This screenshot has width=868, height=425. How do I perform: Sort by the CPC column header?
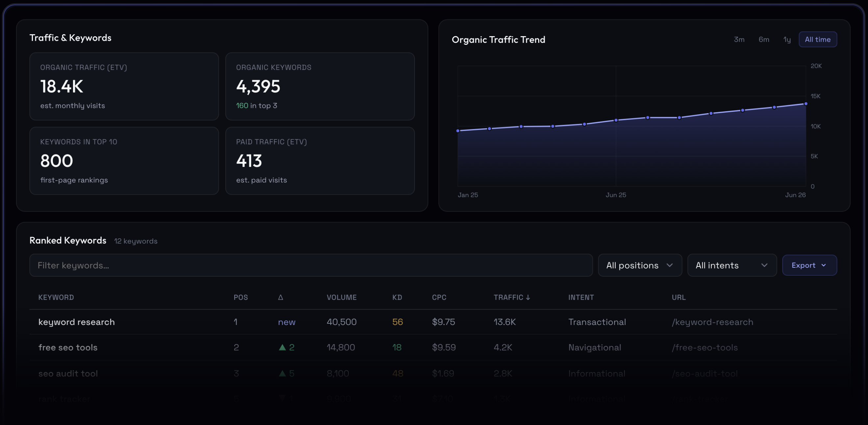pos(439,297)
